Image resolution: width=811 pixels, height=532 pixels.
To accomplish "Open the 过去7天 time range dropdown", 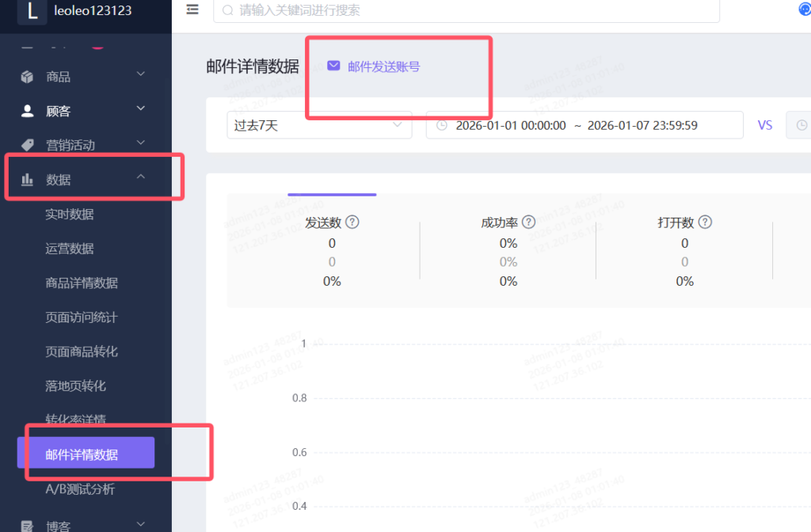I will click(318, 125).
